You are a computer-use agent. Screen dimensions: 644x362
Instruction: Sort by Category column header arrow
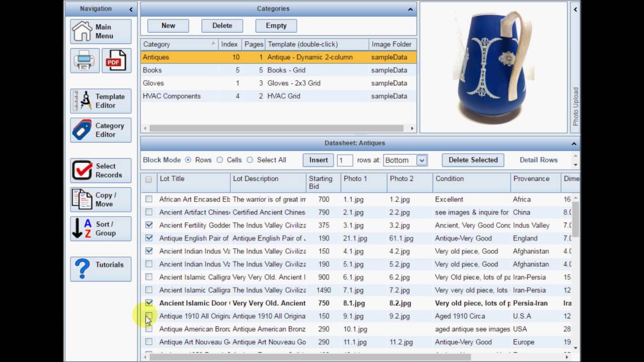click(x=213, y=44)
